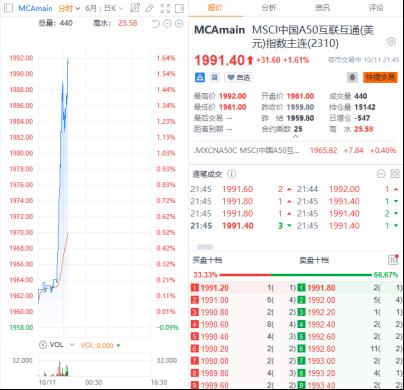Click the horizontal scrollbar under trades list

click(x=205, y=247)
